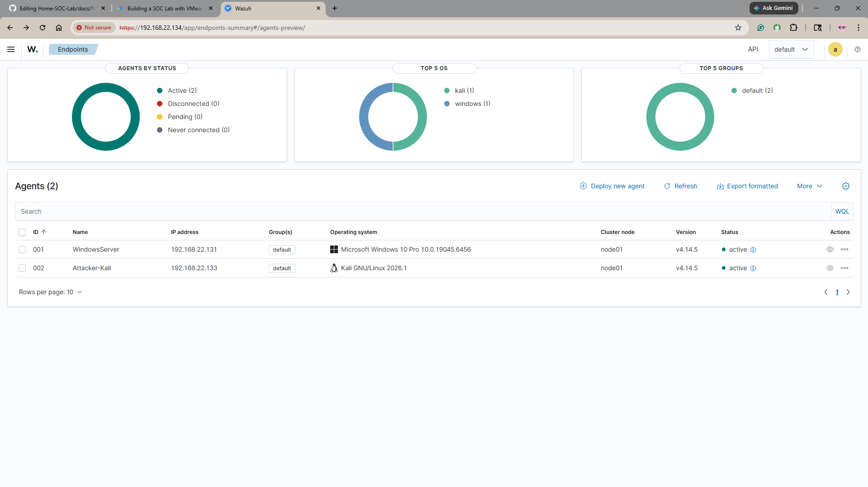The width and height of the screenshot is (868, 487).
Task: Go forward in browser history
Action: click(x=26, y=28)
